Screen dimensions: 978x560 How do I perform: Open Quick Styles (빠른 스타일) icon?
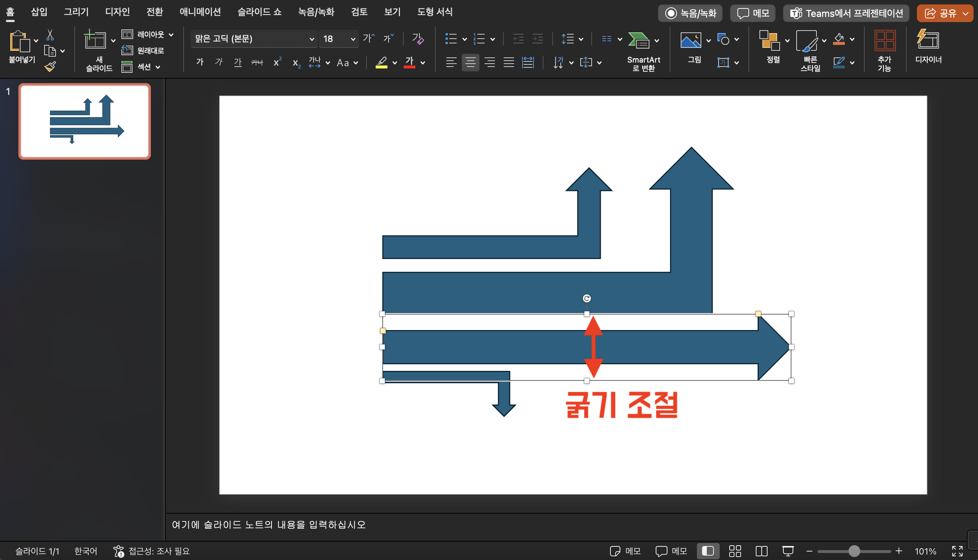807,41
